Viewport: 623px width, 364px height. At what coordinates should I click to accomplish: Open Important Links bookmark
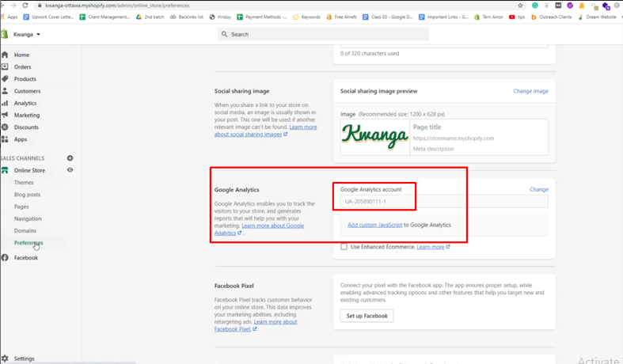[x=443, y=17]
